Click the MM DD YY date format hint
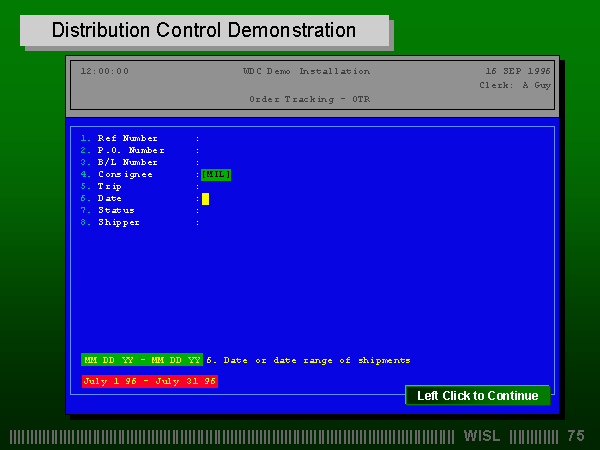The width and height of the screenshot is (600, 450). (x=142, y=360)
